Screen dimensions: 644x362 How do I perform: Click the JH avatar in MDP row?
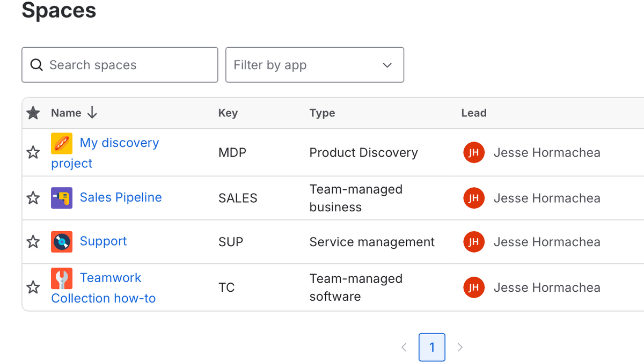click(x=474, y=153)
